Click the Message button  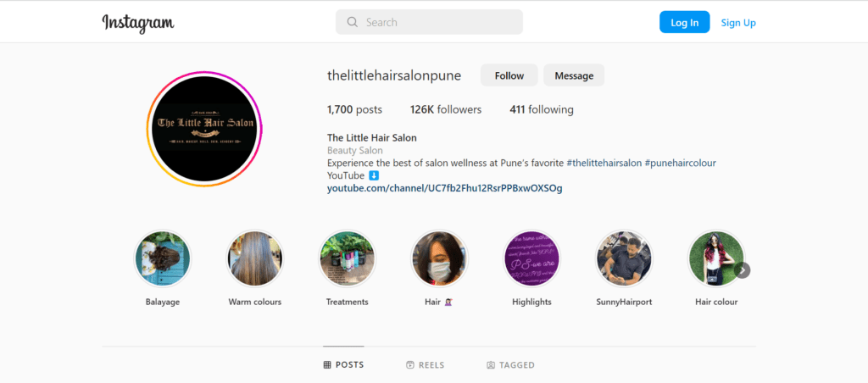pyautogui.click(x=574, y=75)
